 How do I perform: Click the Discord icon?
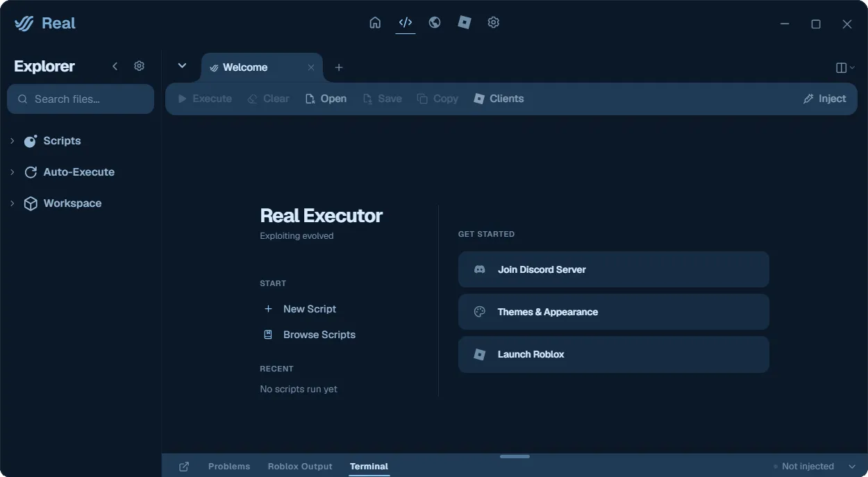click(479, 269)
